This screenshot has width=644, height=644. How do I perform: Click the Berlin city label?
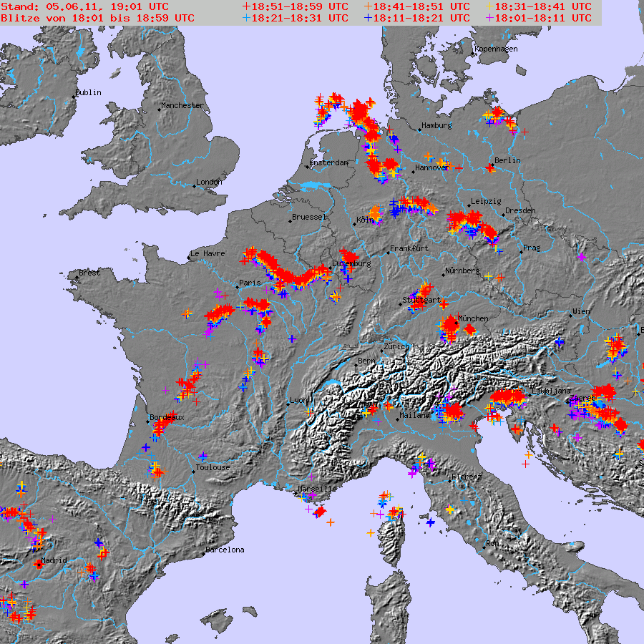[x=507, y=160]
